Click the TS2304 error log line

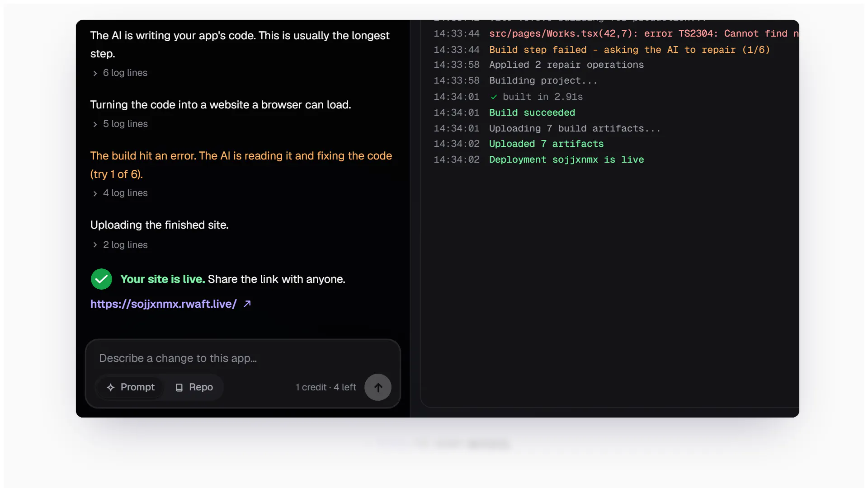[644, 33]
